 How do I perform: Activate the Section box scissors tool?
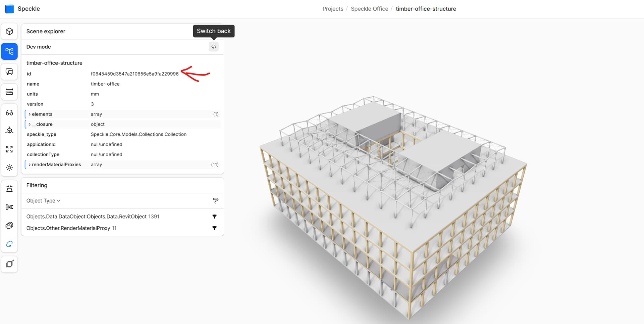point(9,207)
